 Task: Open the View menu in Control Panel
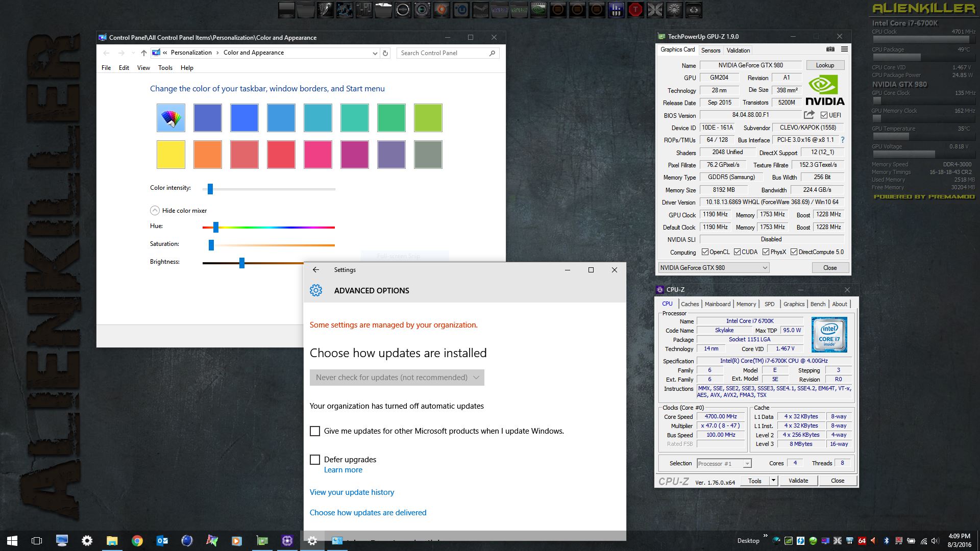click(143, 68)
